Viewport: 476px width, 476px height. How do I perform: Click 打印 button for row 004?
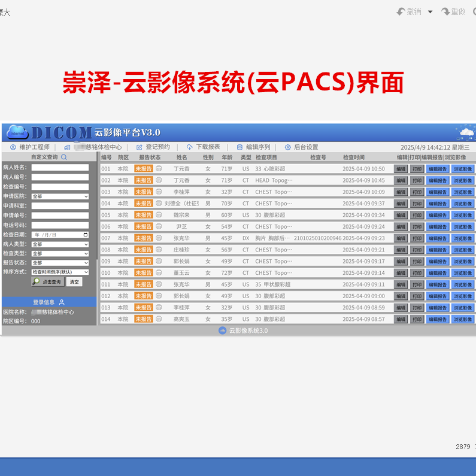[417, 204]
